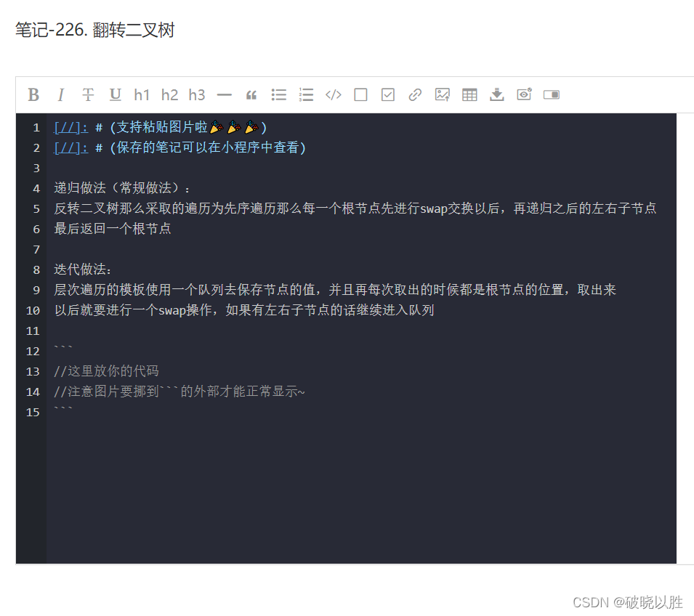Insert an unordered bullet list

pyautogui.click(x=278, y=94)
